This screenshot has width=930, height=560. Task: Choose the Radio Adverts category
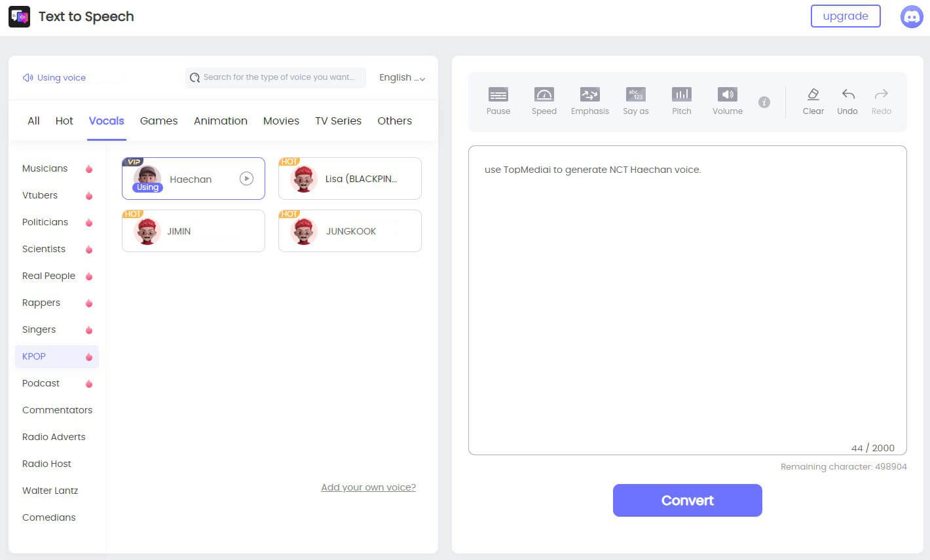[x=54, y=437]
